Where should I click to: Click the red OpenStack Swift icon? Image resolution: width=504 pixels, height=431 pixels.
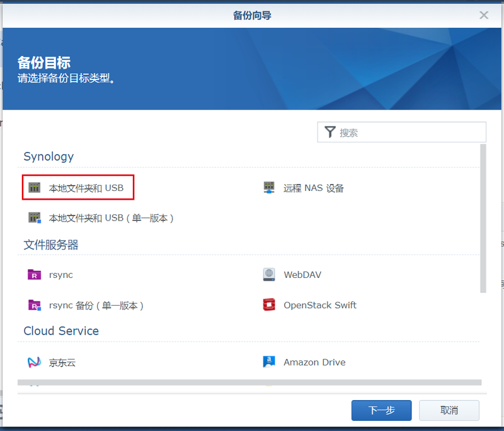[269, 305]
